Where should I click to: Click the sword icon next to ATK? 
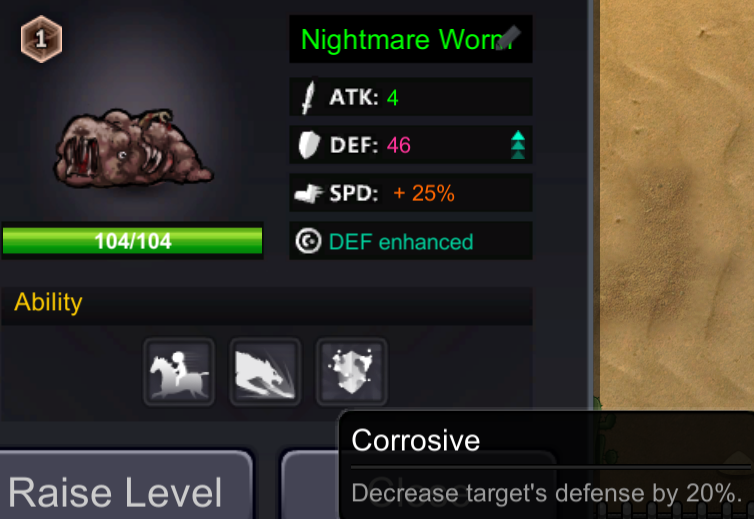(308, 97)
